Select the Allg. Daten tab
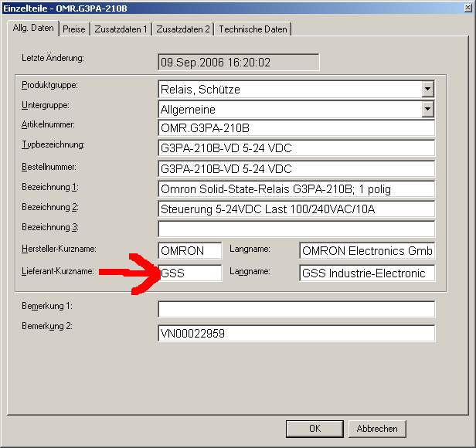Viewport: 476px width, 448px height. click(33, 29)
